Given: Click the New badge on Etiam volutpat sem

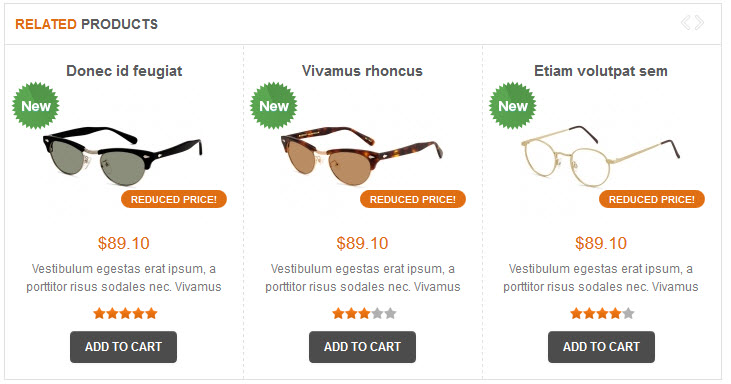Looking at the screenshot, I should [x=513, y=106].
